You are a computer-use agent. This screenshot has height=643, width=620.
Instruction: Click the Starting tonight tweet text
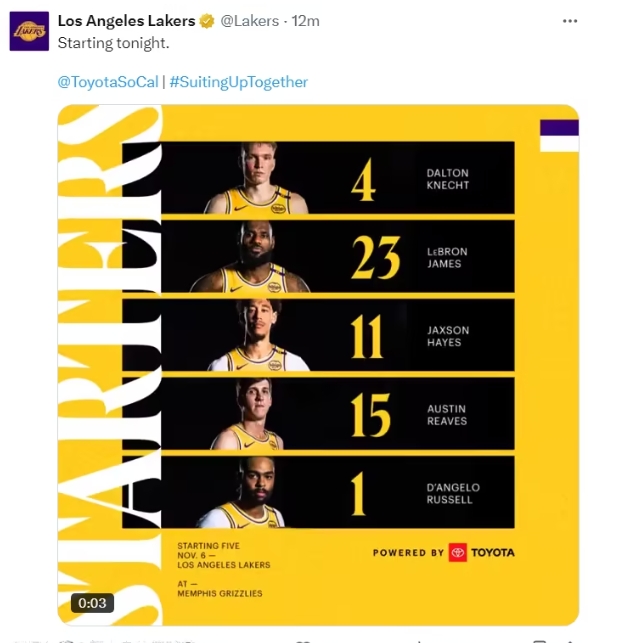(x=114, y=43)
